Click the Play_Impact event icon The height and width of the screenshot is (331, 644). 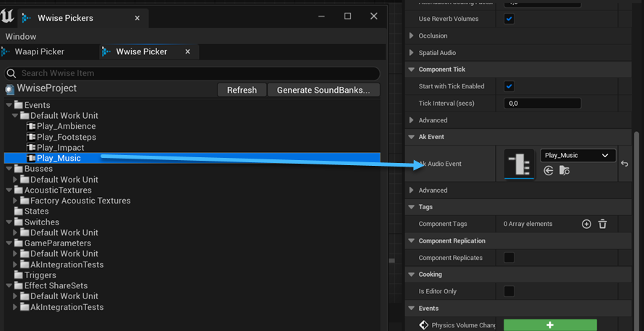[x=31, y=148]
